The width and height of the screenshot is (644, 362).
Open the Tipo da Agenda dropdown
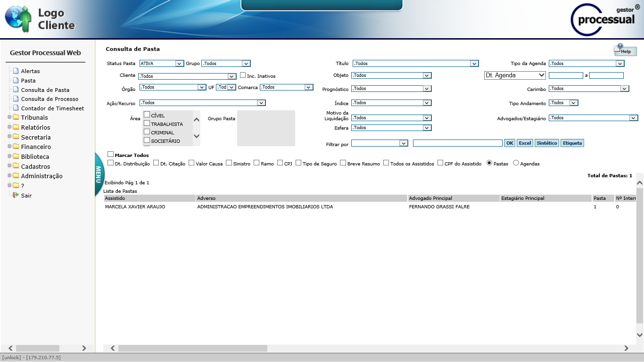pyautogui.click(x=586, y=64)
